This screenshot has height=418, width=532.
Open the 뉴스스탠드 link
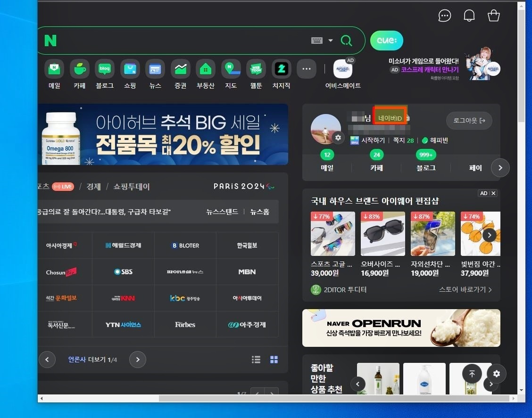(x=222, y=212)
